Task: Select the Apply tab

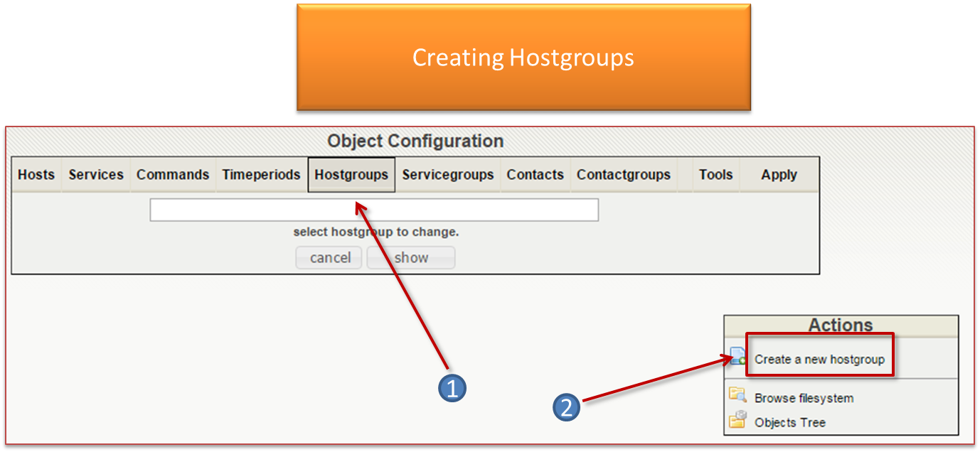Action: [x=779, y=175]
